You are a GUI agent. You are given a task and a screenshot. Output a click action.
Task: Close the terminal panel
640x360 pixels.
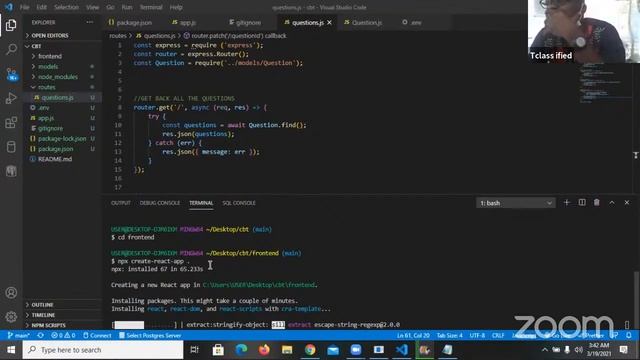coord(627,202)
